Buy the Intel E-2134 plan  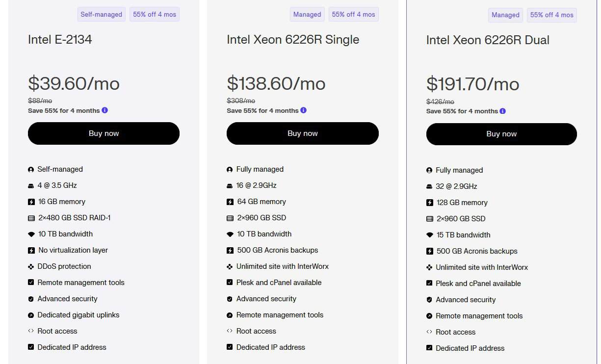coord(104,133)
